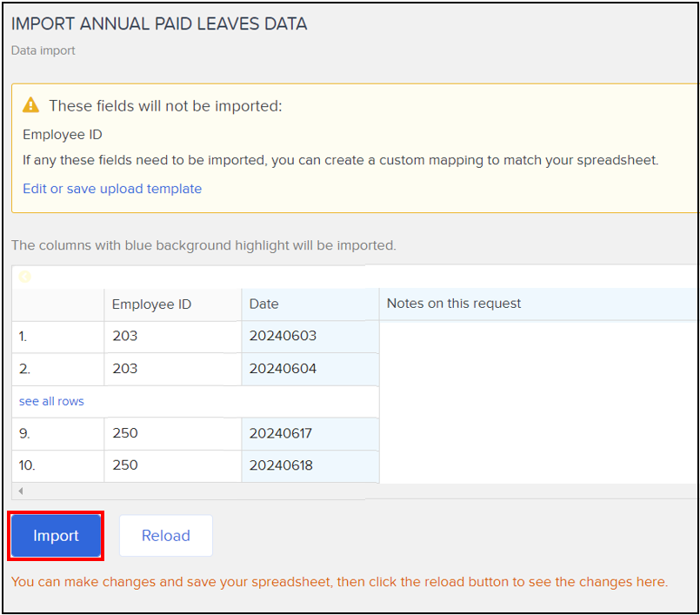Click the Reload button
The width and height of the screenshot is (700, 615).
pyautogui.click(x=166, y=536)
